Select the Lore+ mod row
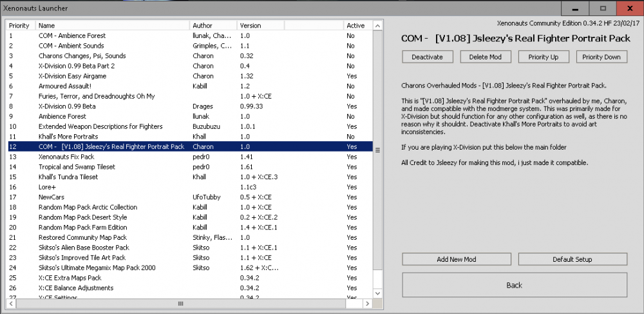 190,187
